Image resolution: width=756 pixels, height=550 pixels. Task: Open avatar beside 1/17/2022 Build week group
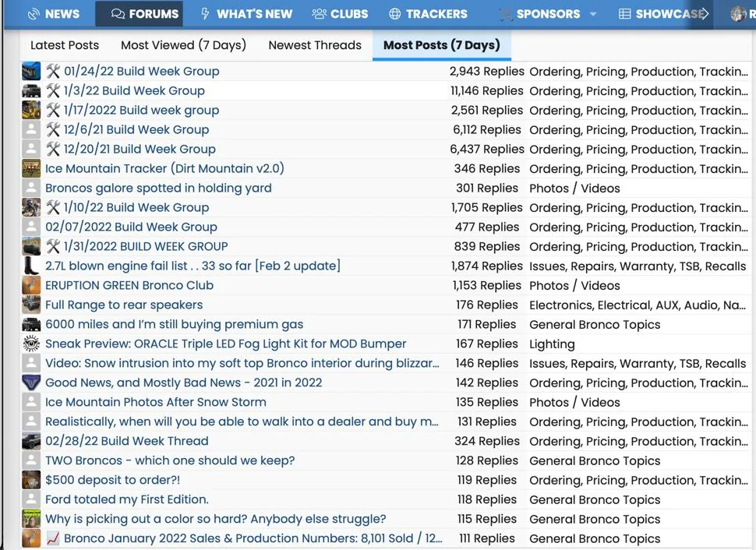(31, 110)
